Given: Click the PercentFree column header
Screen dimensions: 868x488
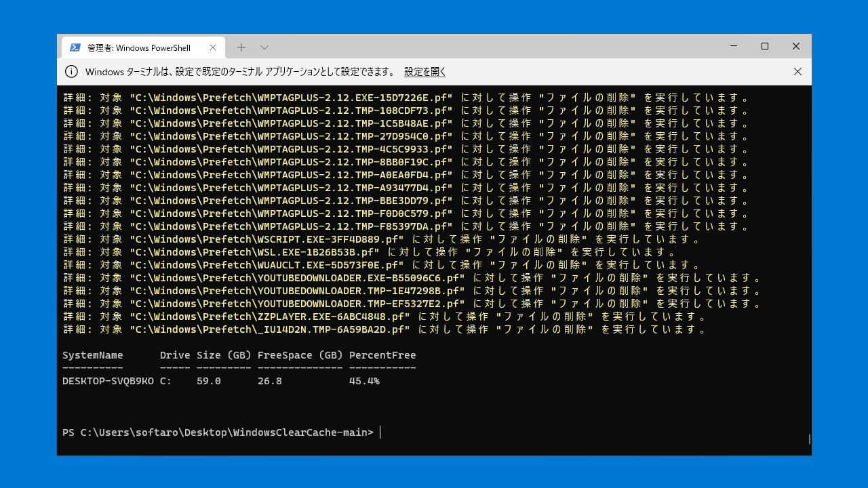Looking at the screenshot, I should click(382, 355).
